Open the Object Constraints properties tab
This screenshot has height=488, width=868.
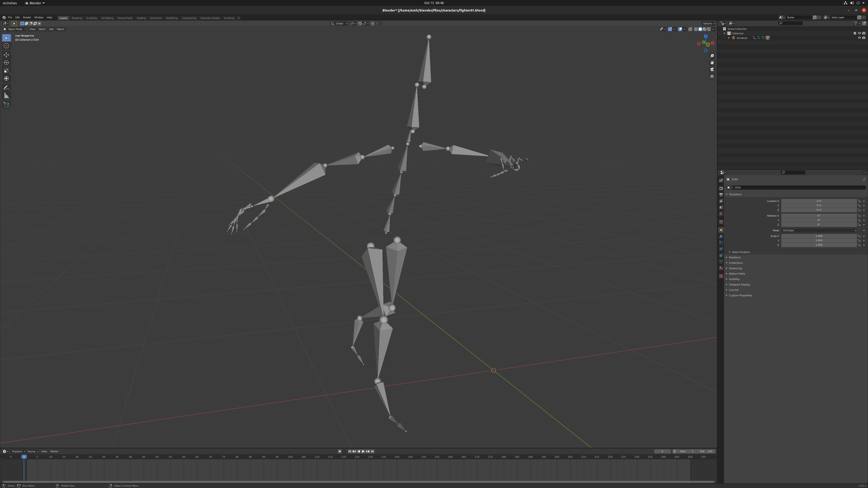click(x=721, y=256)
